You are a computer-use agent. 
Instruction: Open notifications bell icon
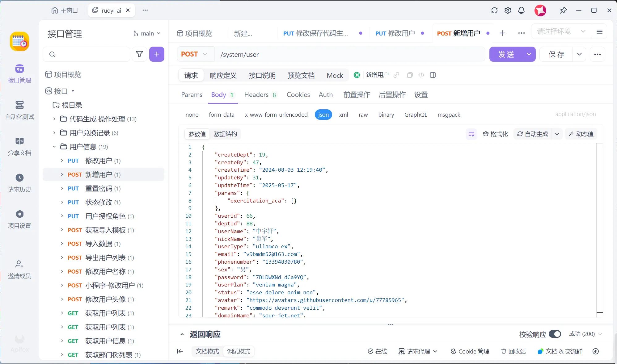click(521, 10)
